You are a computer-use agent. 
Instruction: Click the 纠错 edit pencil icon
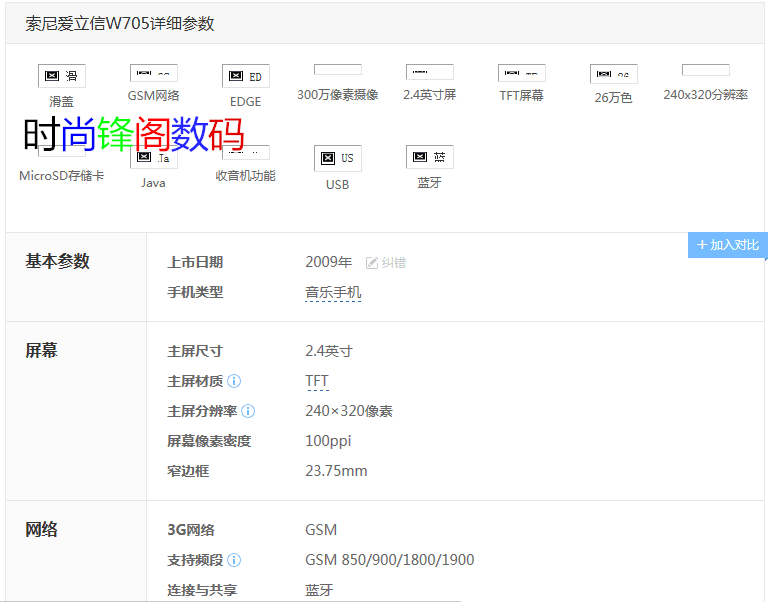pos(372,263)
